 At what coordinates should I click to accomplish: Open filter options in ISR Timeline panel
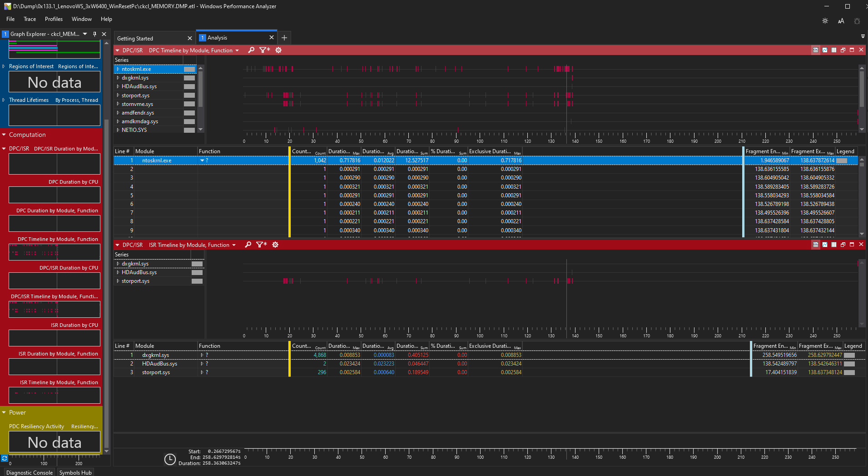coord(262,245)
